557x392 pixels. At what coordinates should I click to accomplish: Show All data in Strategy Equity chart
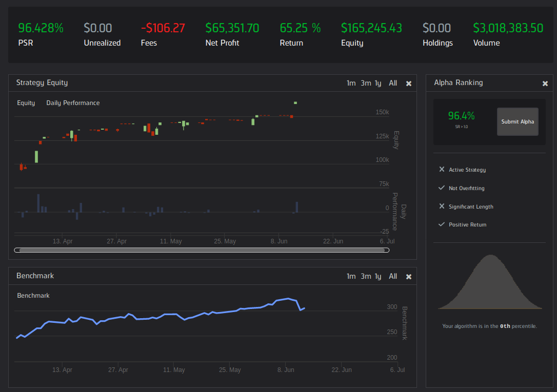pyautogui.click(x=393, y=83)
